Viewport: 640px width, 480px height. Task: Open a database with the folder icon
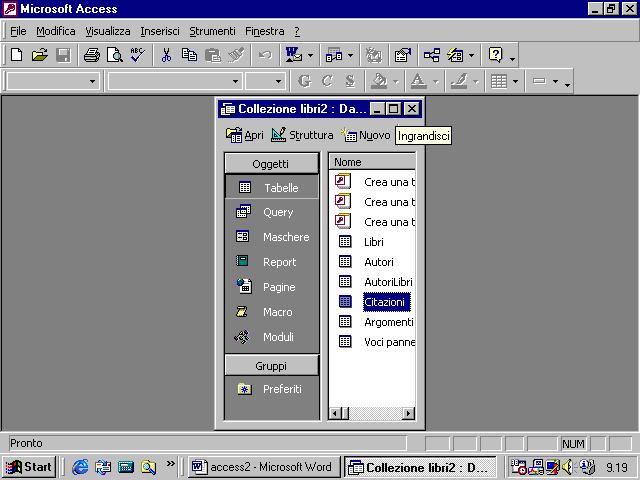click(x=40, y=55)
